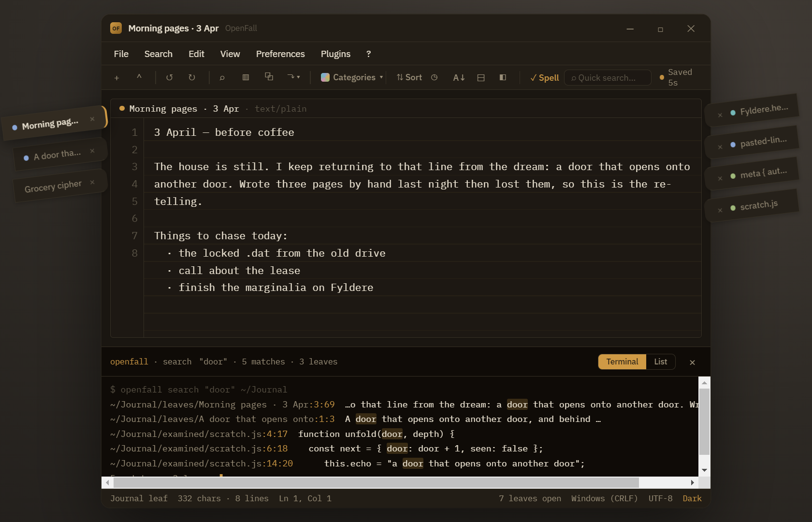Click the terminal scroll-up arrow
This screenshot has width=812, height=522.
[x=704, y=382]
